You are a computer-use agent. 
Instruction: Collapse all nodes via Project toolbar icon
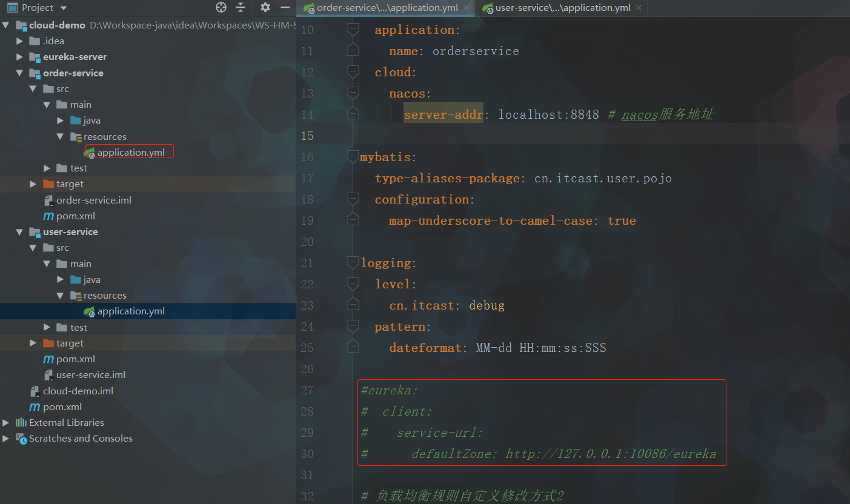click(241, 7)
